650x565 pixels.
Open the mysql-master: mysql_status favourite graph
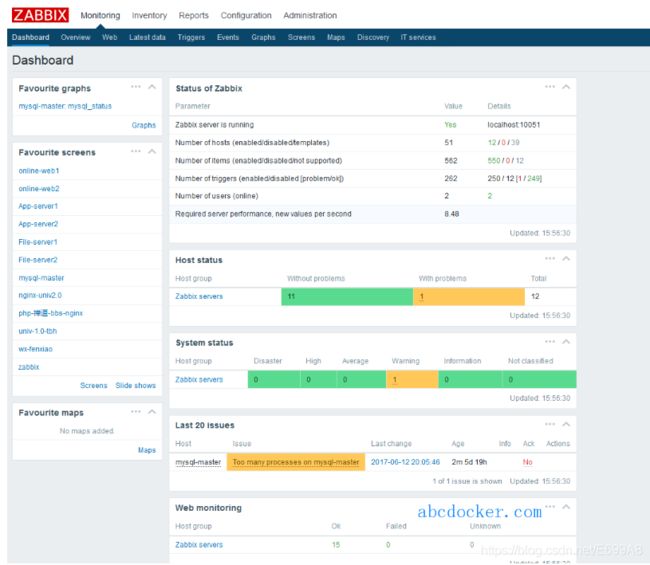[x=65, y=106]
